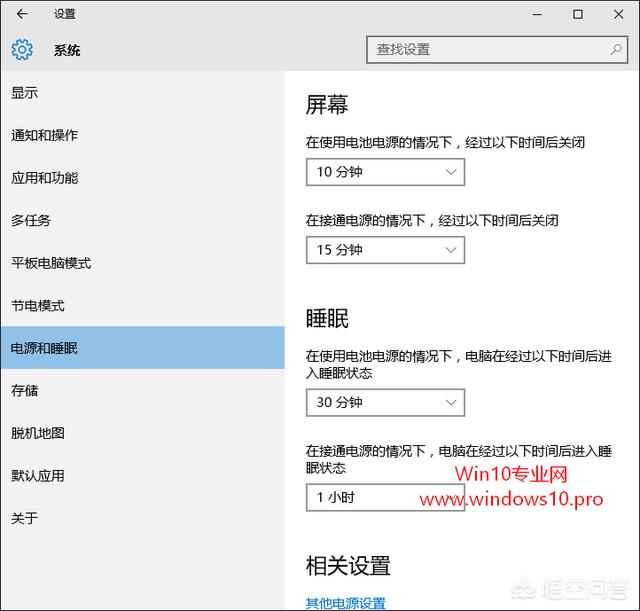
Task: Open 平板电脑模式 settings
Action: [x=51, y=263]
